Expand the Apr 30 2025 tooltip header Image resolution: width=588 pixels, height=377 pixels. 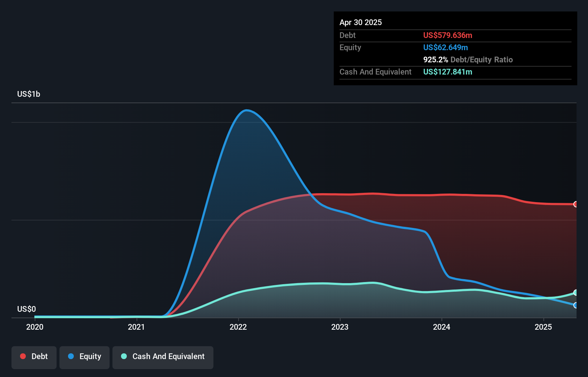pyautogui.click(x=361, y=22)
